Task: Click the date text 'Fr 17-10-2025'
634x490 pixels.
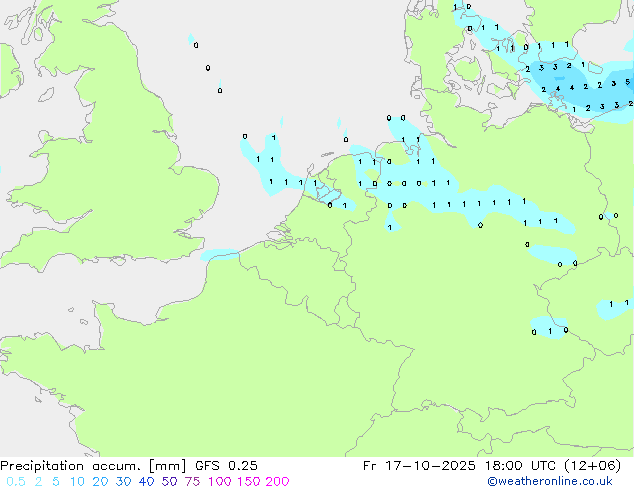Action: 419,466
